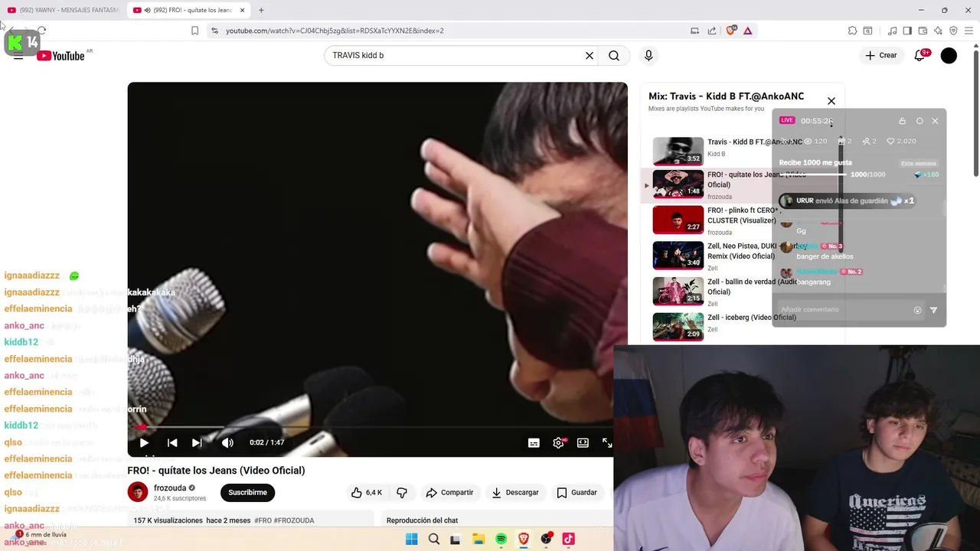This screenshot has height=551, width=980.
Task: Open Leo AI sparkle icon
Action: point(938,31)
